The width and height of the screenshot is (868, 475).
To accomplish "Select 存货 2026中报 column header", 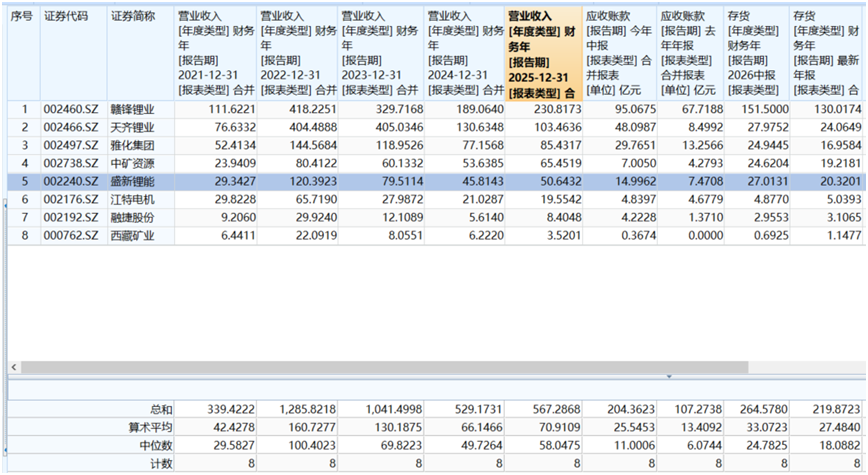I will (757, 54).
